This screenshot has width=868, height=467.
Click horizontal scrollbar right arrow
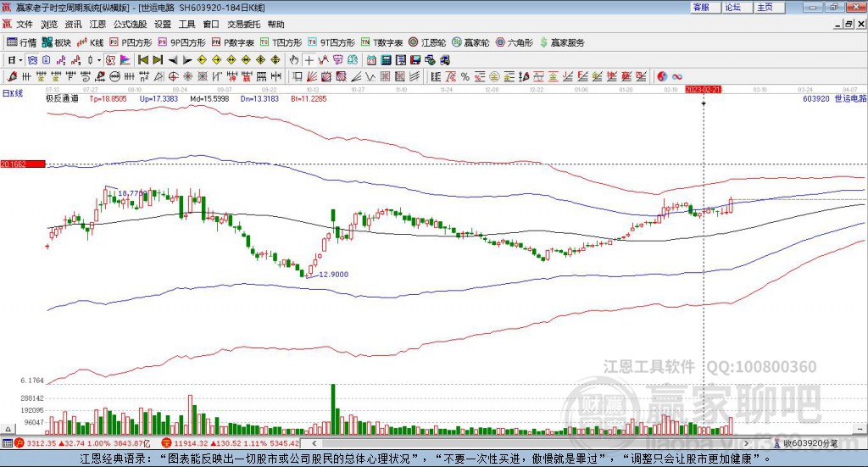[746, 443]
